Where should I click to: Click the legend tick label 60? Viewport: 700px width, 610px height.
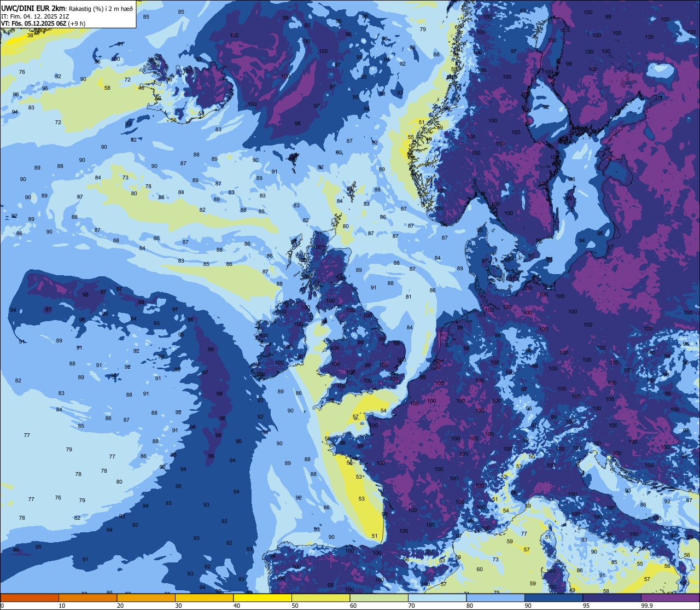pos(353,606)
